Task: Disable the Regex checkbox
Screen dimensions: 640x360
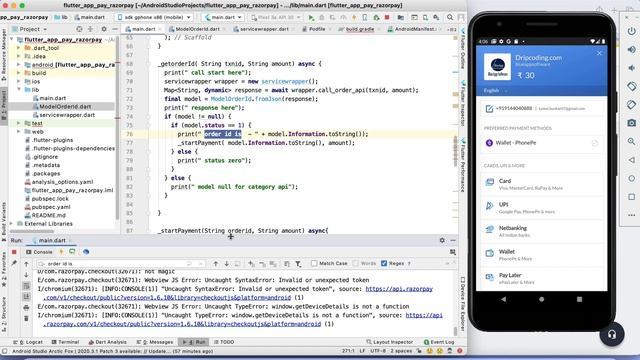Action: pyautogui.click(x=384, y=263)
